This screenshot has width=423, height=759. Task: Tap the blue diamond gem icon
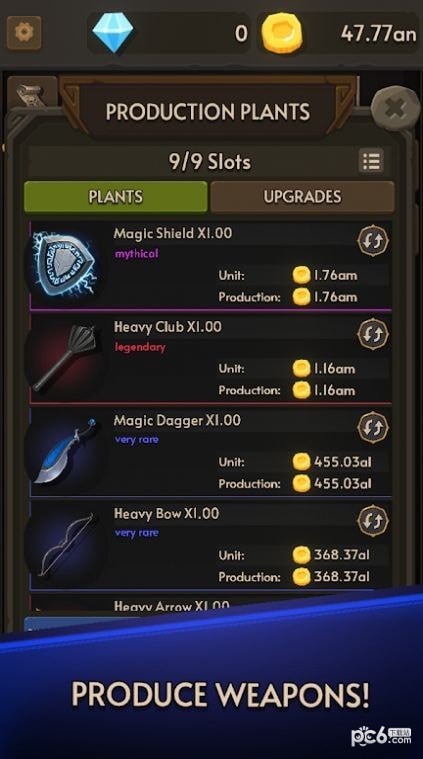coord(113,32)
